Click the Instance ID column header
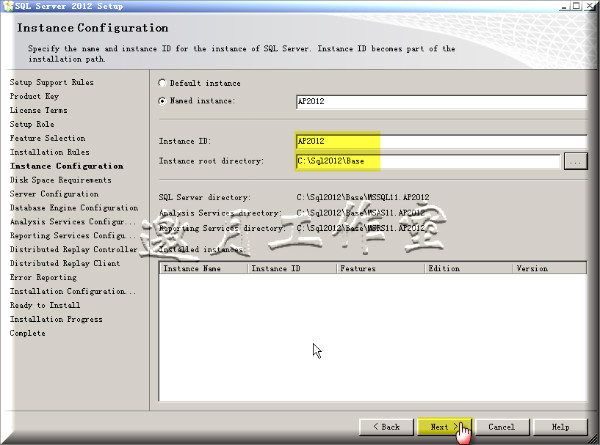This screenshot has width=600, height=445. click(x=292, y=268)
